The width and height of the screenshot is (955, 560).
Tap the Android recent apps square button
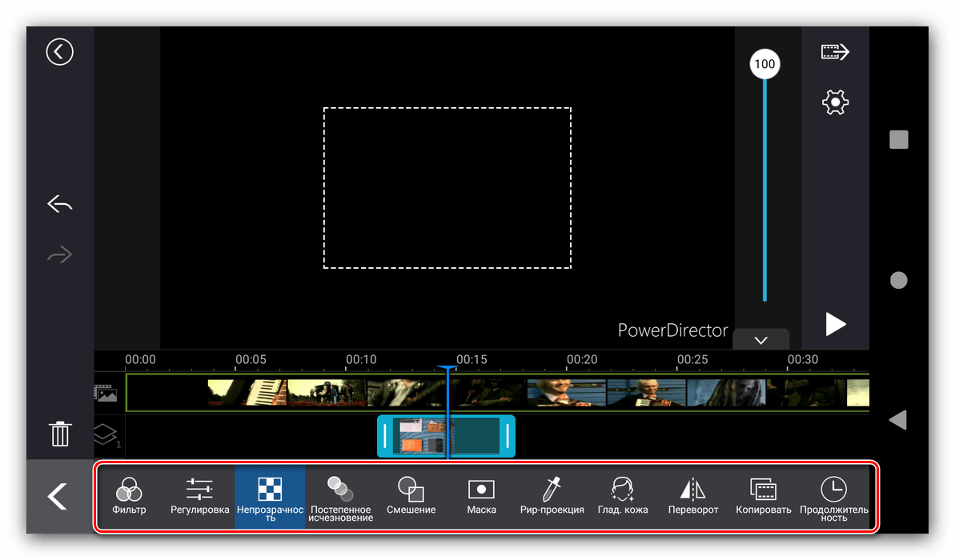(898, 139)
